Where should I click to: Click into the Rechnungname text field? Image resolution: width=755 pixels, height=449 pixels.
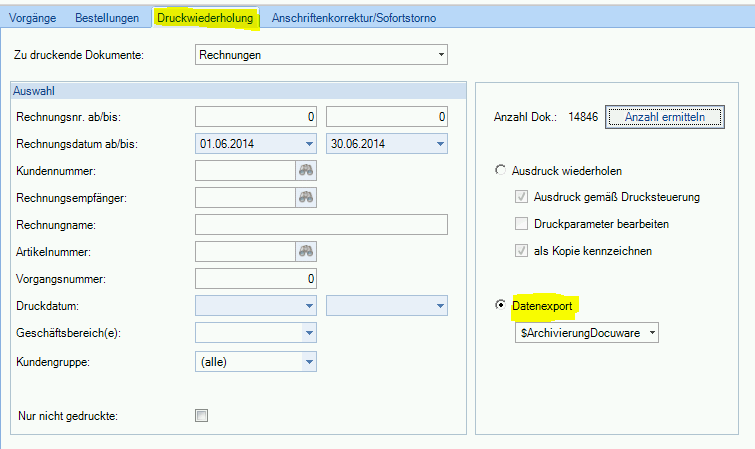321,225
